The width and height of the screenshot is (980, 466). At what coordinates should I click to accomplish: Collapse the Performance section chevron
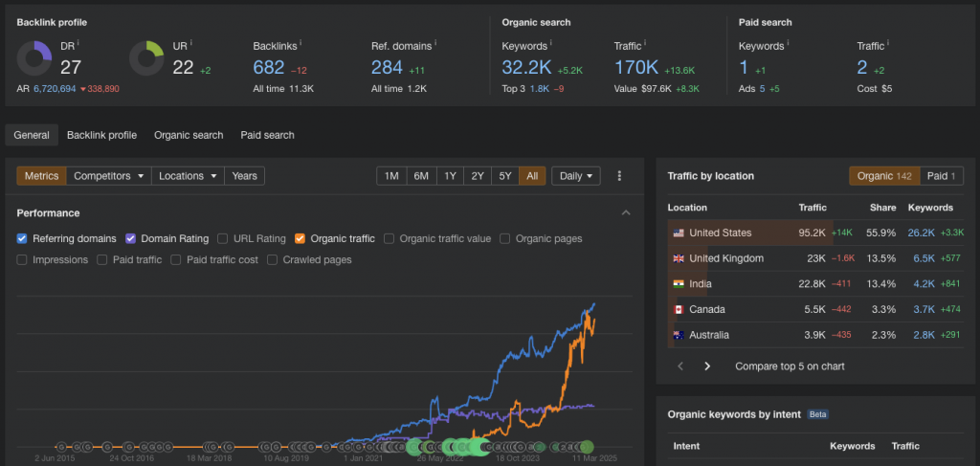[x=626, y=212]
